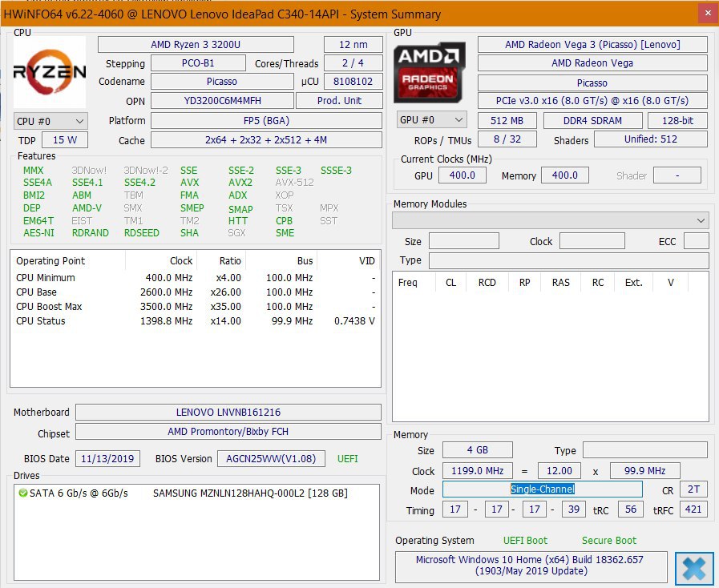Click the BIOS Version AGCN25WW(V1.08) field

[x=271, y=459]
